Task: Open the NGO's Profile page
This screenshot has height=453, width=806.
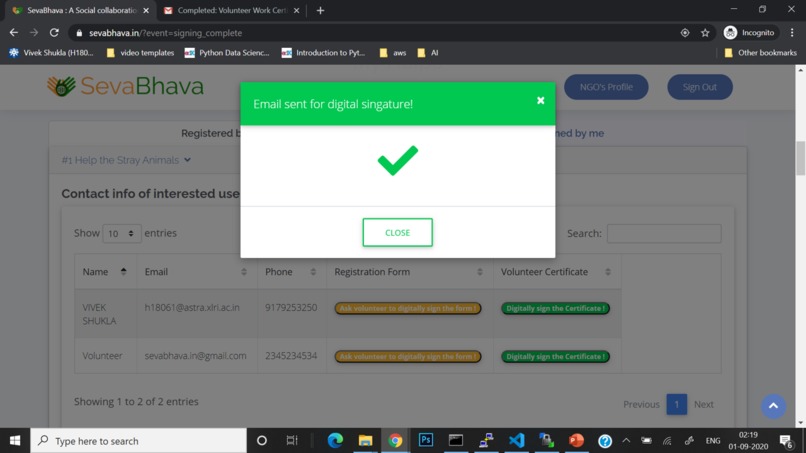Action: pyautogui.click(x=606, y=87)
